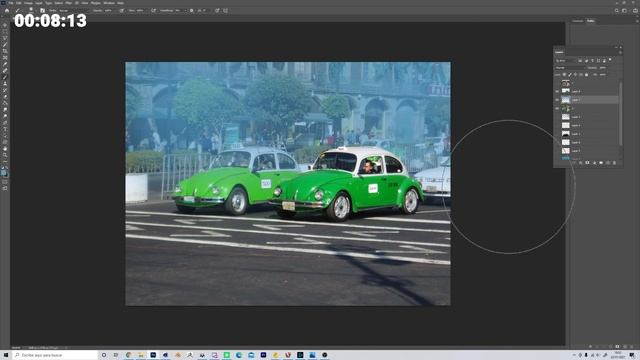This screenshot has width=640, height=360.
Task: Hide the group directly below the selected layer
Action: click(557, 108)
